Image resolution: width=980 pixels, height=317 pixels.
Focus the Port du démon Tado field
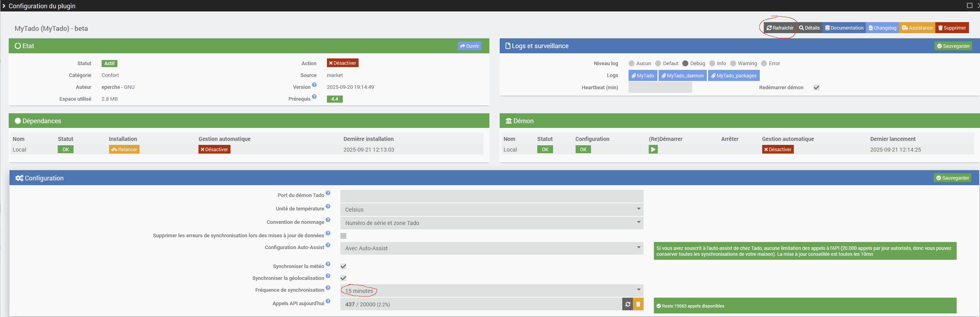[x=492, y=196]
